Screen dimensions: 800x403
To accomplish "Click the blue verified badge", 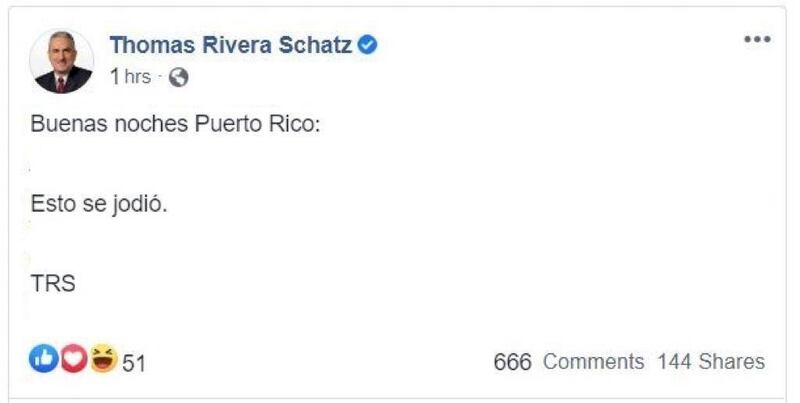I will [x=368, y=45].
